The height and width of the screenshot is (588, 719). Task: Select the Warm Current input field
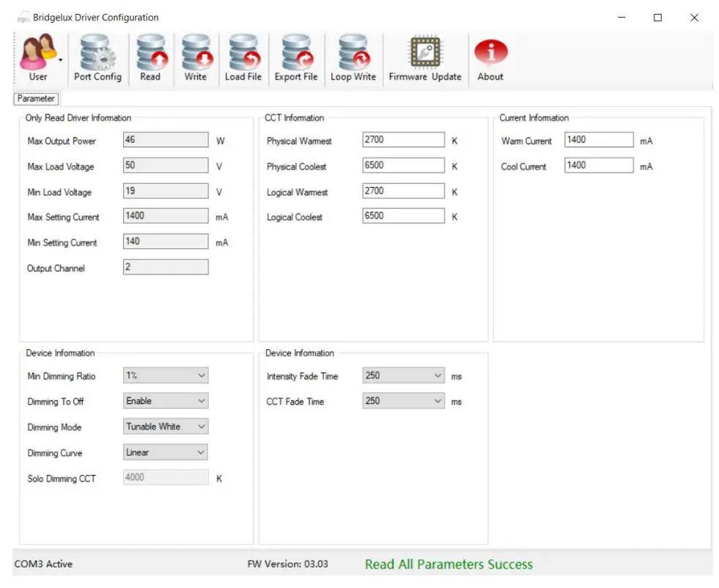click(x=598, y=140)
